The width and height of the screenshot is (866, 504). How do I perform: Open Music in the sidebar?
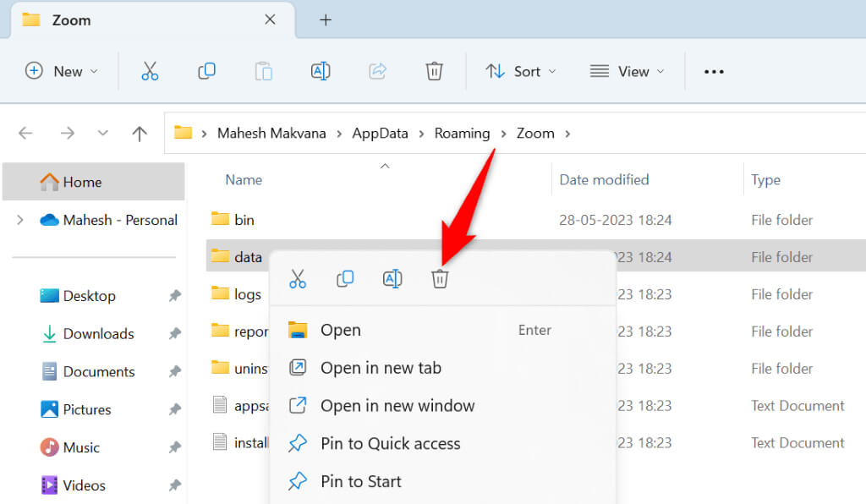69,447
